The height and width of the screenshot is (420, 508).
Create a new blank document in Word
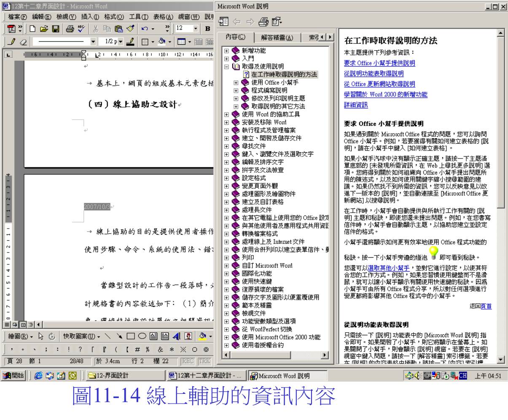point(33,29)
